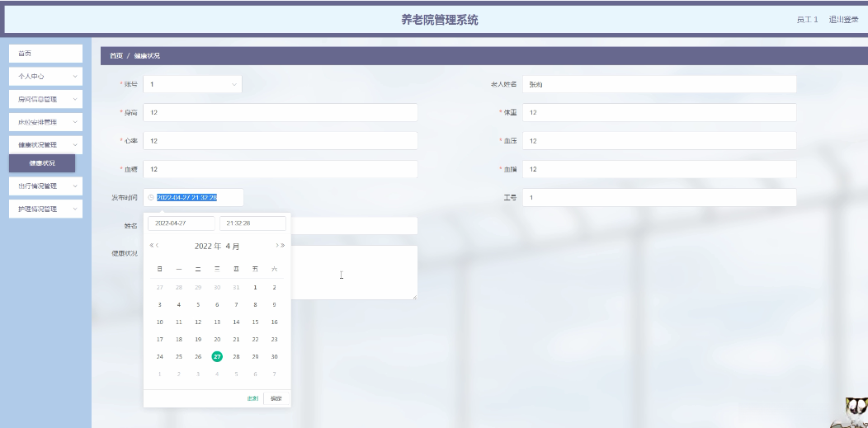Select April 24 in the calendar

(159, 356)
